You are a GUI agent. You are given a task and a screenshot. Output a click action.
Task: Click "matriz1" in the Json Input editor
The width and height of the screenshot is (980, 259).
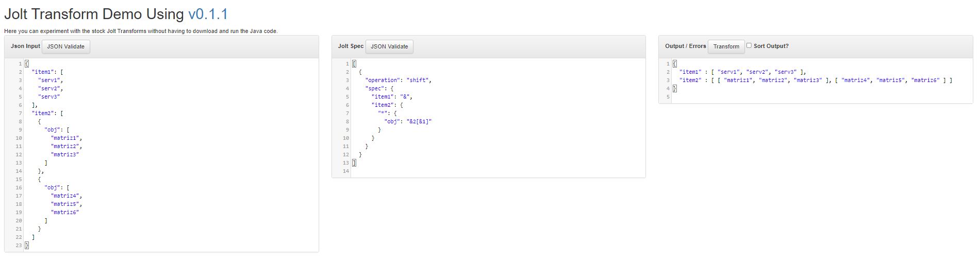(66, 138)
